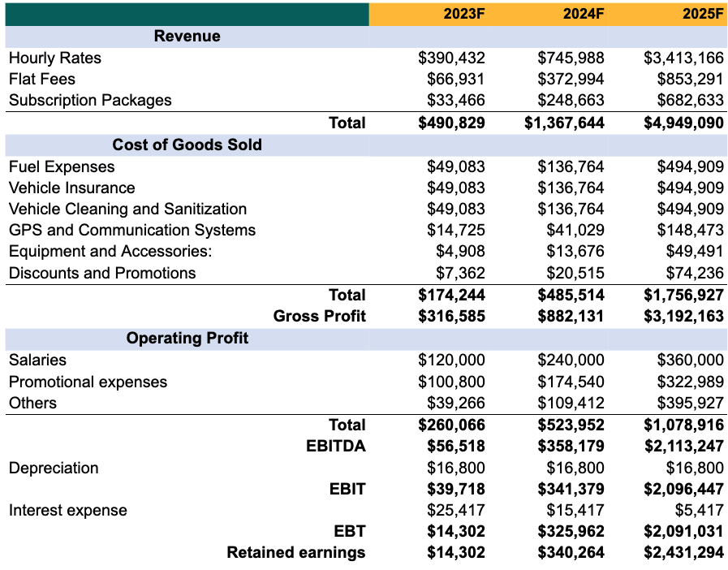
Task: Click Promotional expenses value $100,800
Action: coord(451,382)
